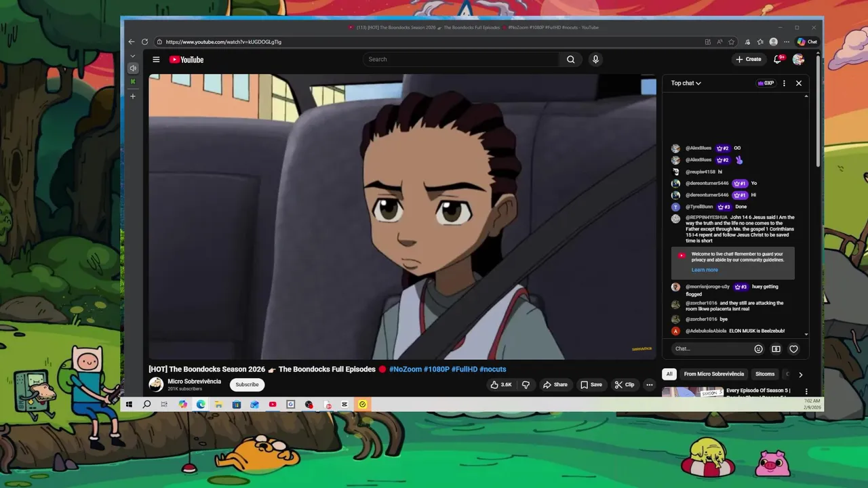868x488 pixels.
Task: Open more actions menu below the video
Action: [x=649, y=385]
